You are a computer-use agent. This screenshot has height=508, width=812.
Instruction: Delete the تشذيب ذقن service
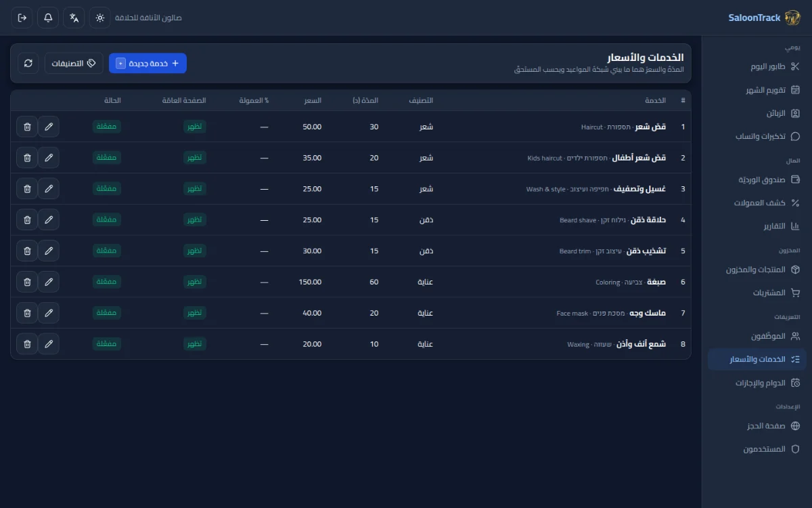(27, 251)
